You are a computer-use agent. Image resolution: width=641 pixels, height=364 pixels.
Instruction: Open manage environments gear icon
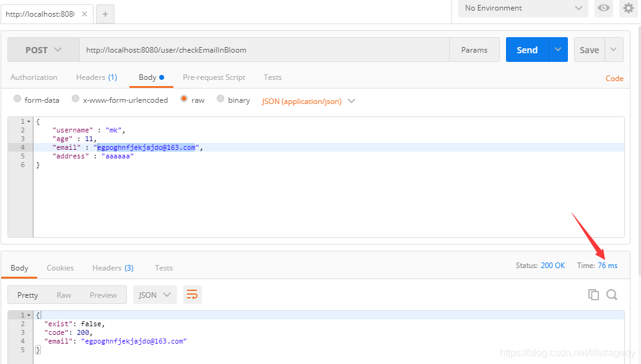(x=629, y=8)
